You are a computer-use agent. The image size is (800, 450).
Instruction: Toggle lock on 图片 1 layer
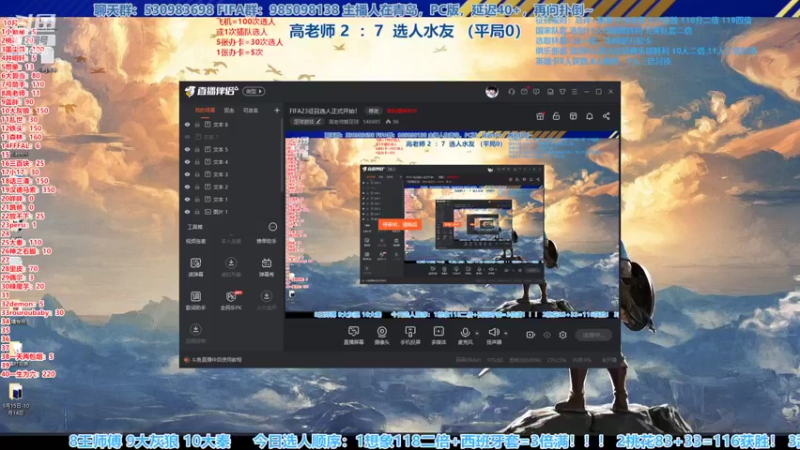coord(197,212)
